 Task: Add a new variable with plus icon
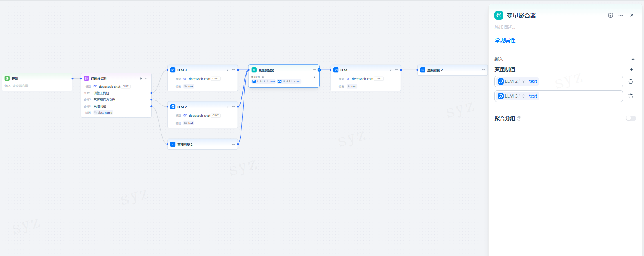(x=631, y=69)
